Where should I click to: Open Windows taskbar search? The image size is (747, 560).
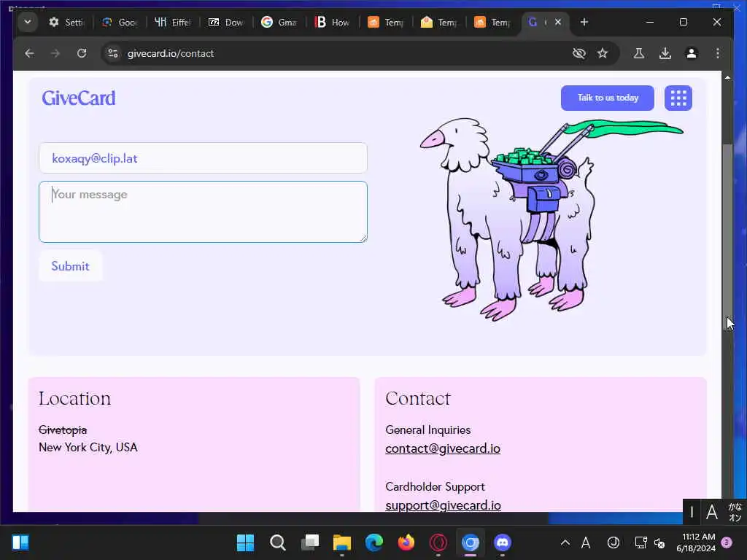[x=278, y=542]
